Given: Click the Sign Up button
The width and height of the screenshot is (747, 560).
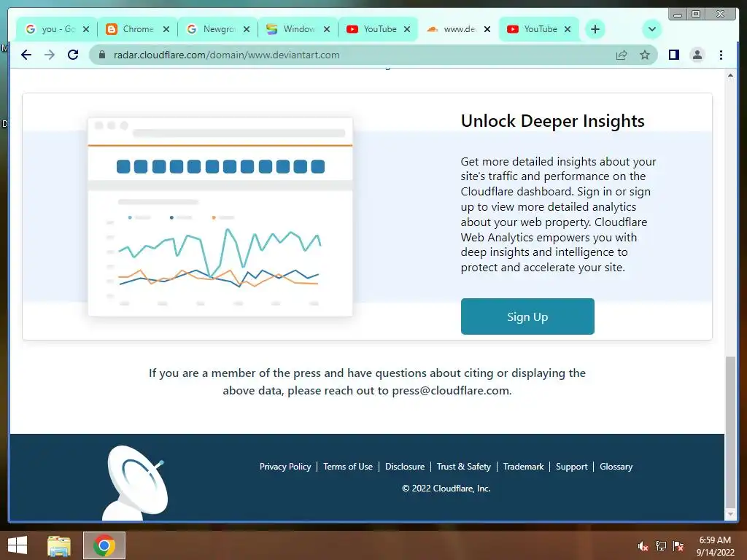Looking at the screenshot, I should [x=527, y=316].
